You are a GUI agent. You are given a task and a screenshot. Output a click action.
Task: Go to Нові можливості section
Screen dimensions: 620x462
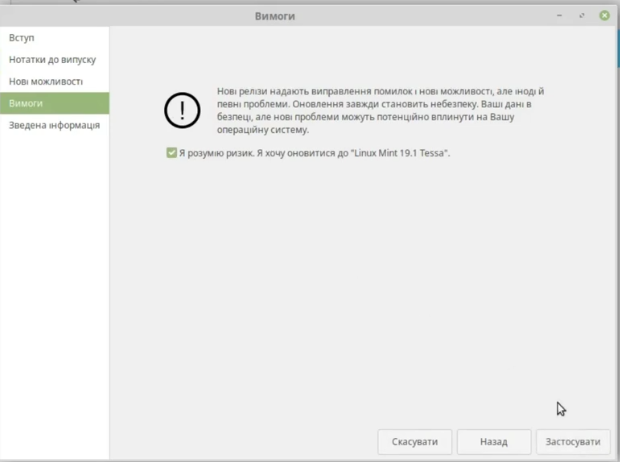click(54, 81)
